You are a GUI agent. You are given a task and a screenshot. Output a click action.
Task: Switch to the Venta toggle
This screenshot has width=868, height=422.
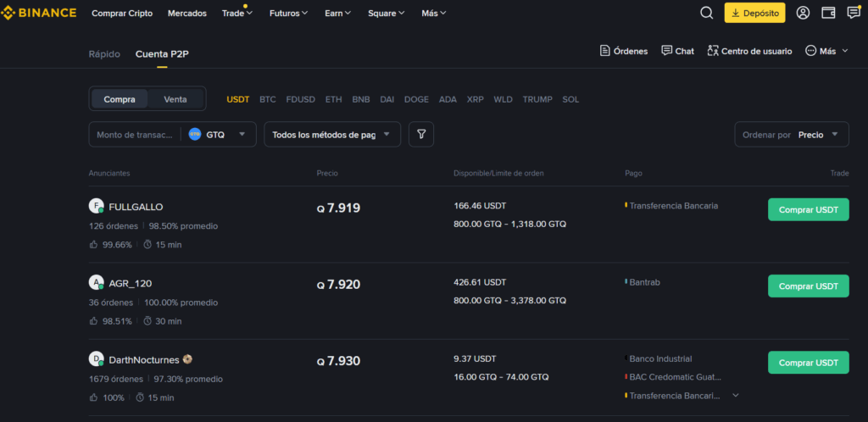pos(175,99)
